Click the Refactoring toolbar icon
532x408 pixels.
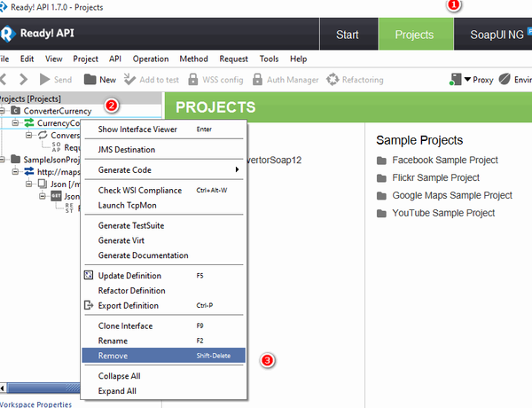[333, 80]
